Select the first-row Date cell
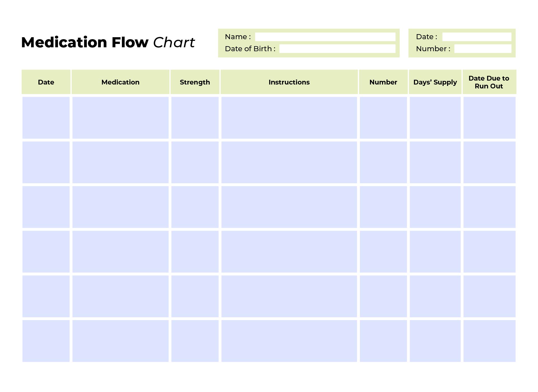This screenshot has width=538, height=392. click(46, 118)
